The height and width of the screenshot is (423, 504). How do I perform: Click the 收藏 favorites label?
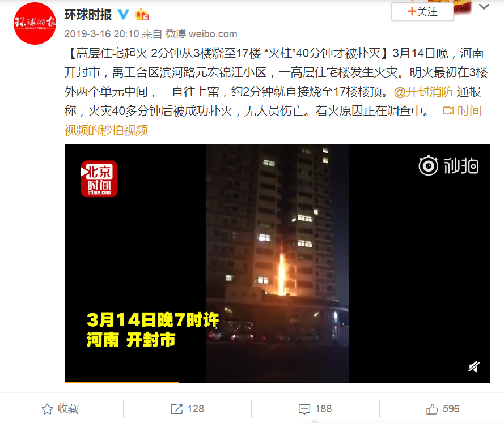[x=68, y=409]
